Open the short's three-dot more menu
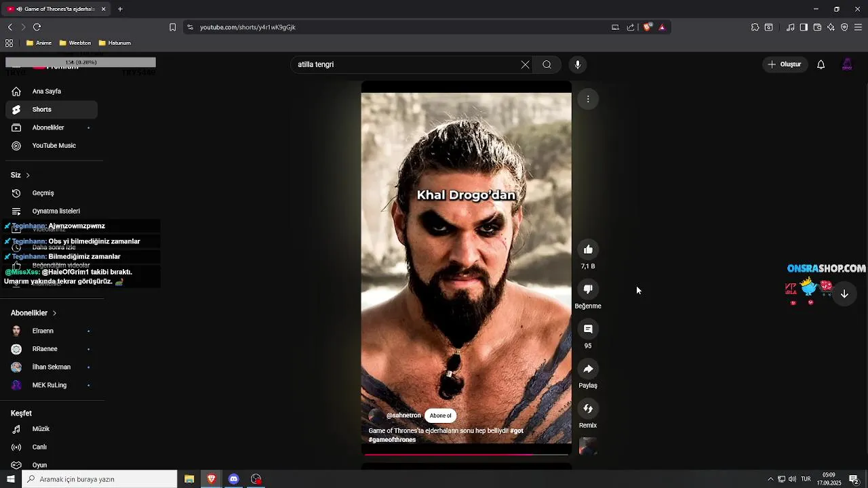The width and height of the screenshot is (868, 488). tap(588, 99)
